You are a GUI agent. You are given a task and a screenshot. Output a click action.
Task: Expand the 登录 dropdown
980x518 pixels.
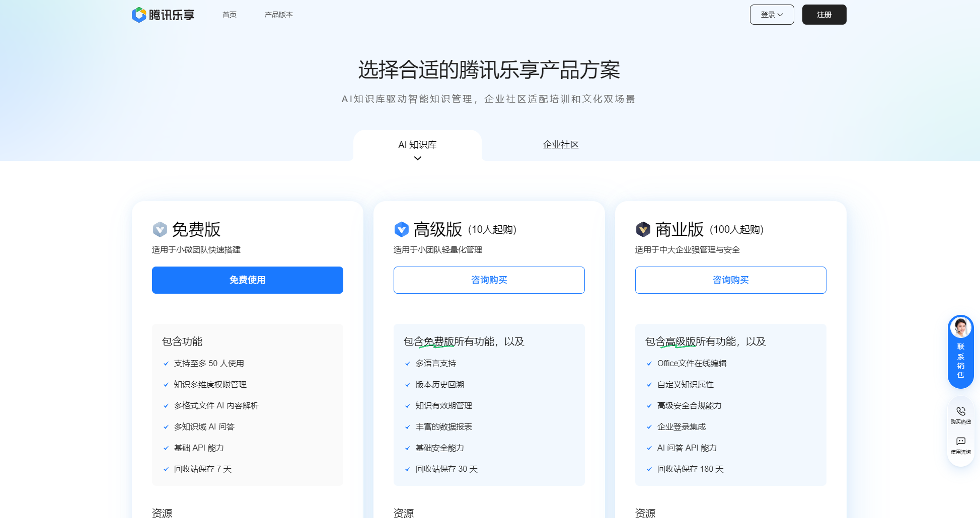772,14
